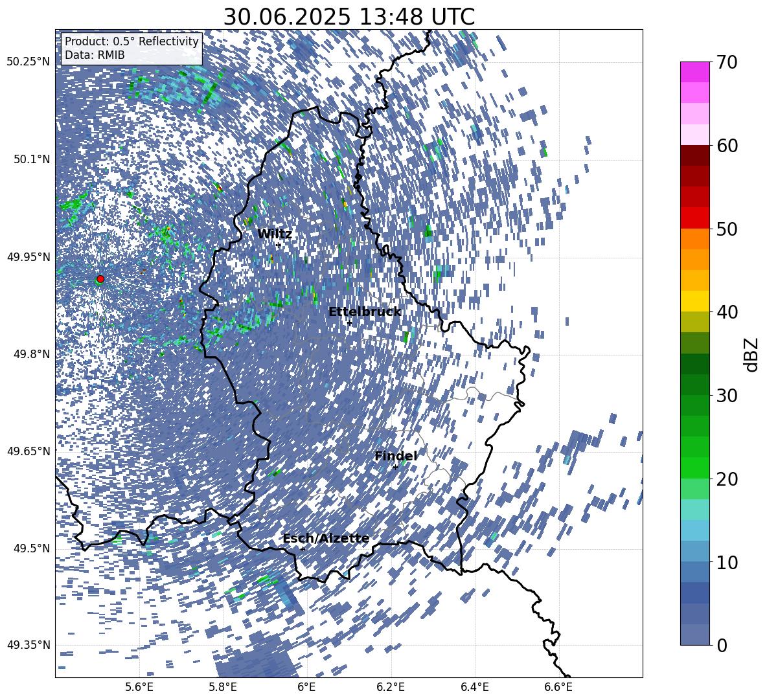Click the Ettelbruck city label

coord(365,312)
